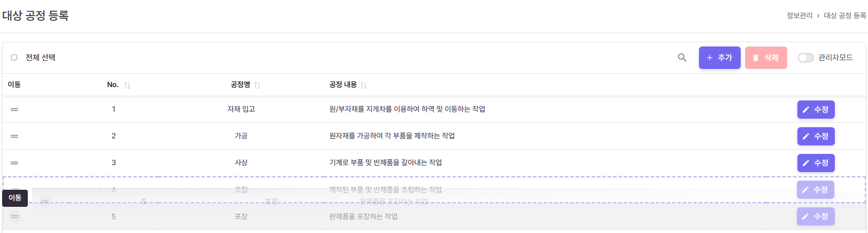Click the drag handle for 사상 row
Viewport: 868px width, 233px height.
[14, 163]
